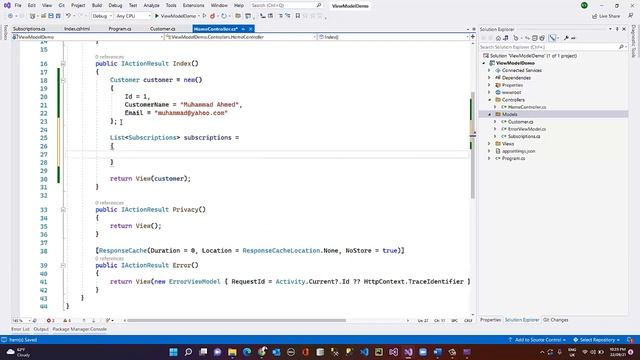Image resolution: width=640 pixels, height=360 pixels.
Task: Collapse the Controllers folder
Action: 490,100
